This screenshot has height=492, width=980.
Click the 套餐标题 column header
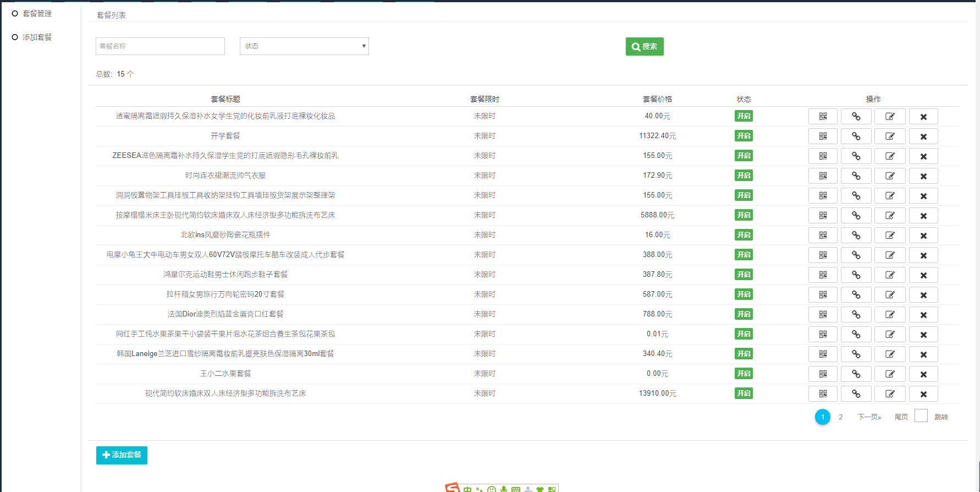click(x=225, y=99)
